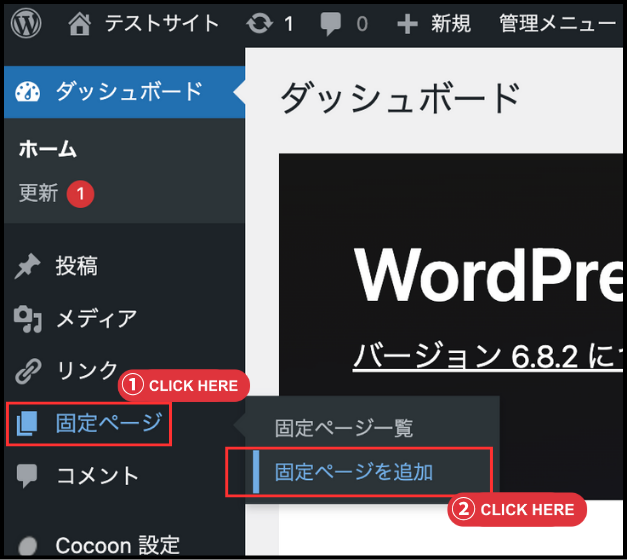Click the plus icon next to 新規
627x560 pixels.
[x=407, y=24]
